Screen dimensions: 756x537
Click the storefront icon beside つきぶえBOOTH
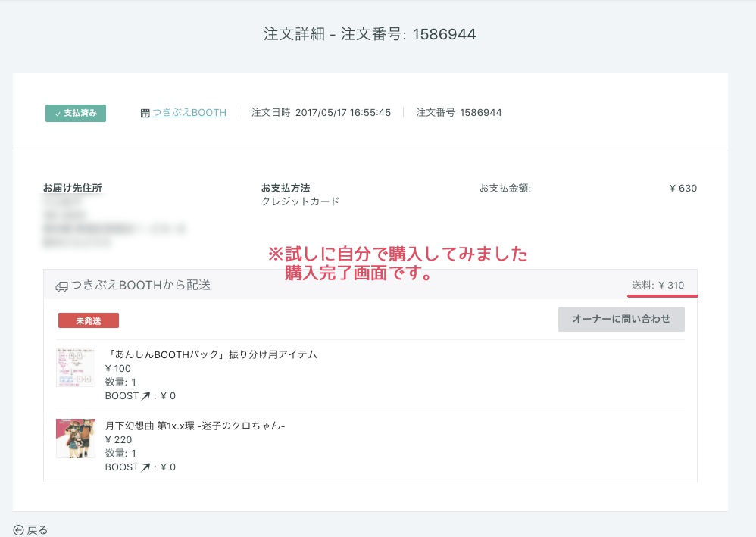145,112
